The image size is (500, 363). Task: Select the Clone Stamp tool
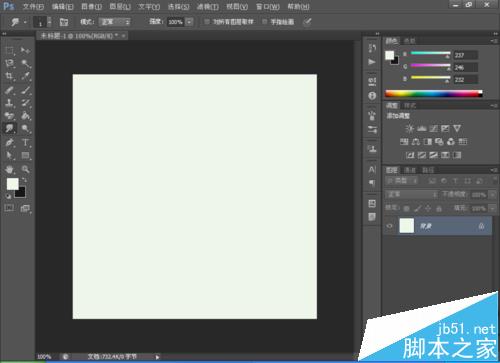9,103
